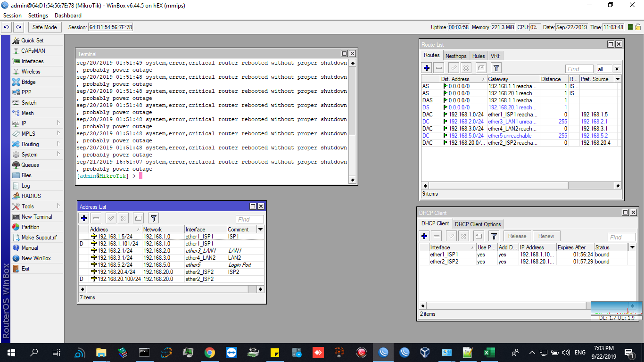Click the Undo arrow in WinBox toolbar
Viewport: 644px width, 362px height.
pos(6,27)
